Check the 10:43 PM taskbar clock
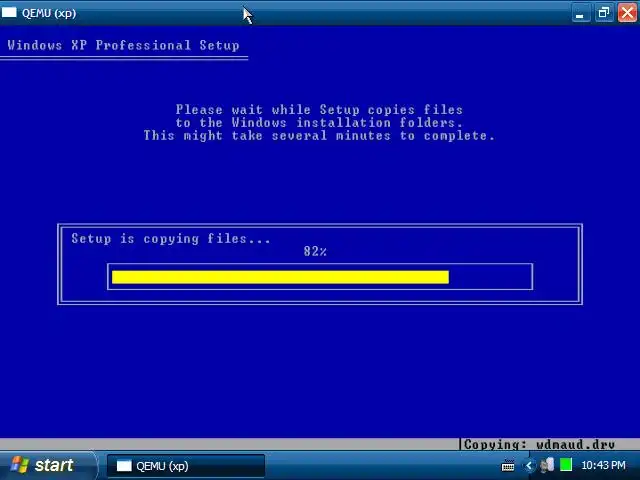 tap(603, 465)
